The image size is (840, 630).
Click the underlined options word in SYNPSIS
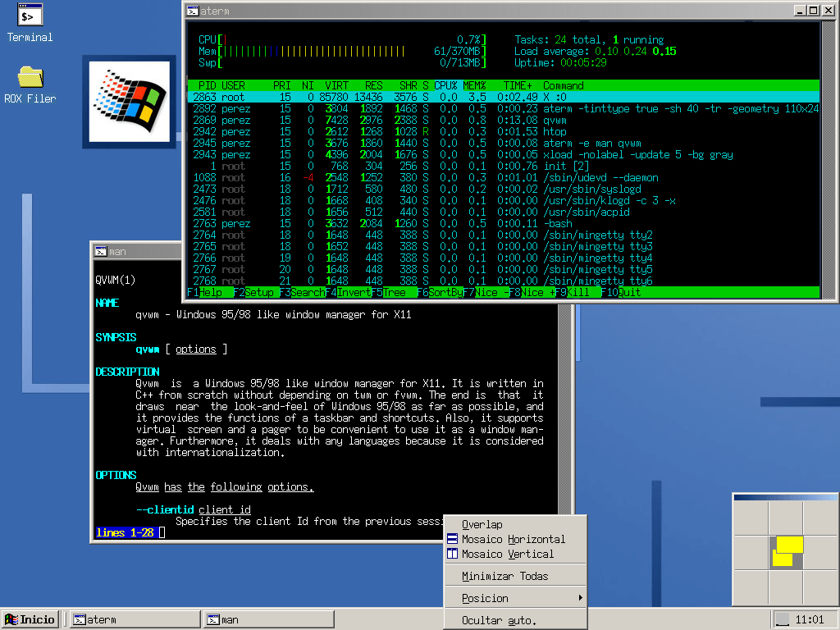point(196,349)
